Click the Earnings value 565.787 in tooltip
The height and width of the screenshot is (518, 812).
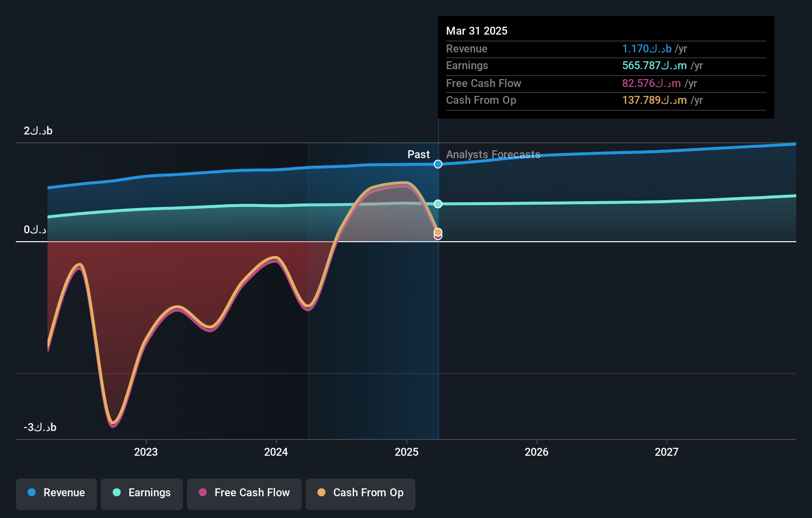654,65
